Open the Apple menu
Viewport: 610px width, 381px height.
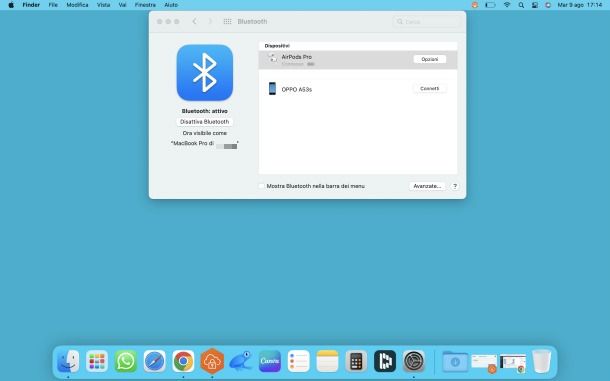[11, 5]
